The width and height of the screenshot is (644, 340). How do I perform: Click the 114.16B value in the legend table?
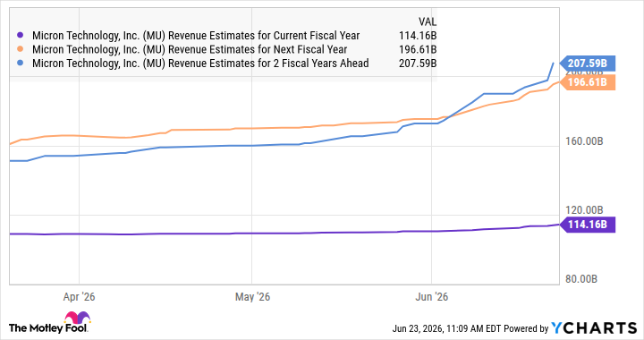click(418, 36)
